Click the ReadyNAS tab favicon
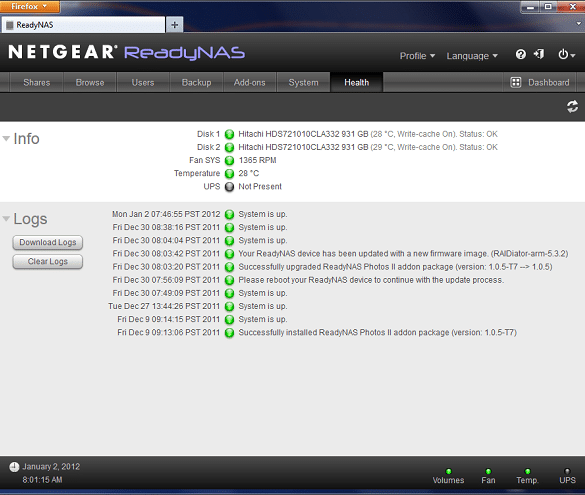 point(10,25)
